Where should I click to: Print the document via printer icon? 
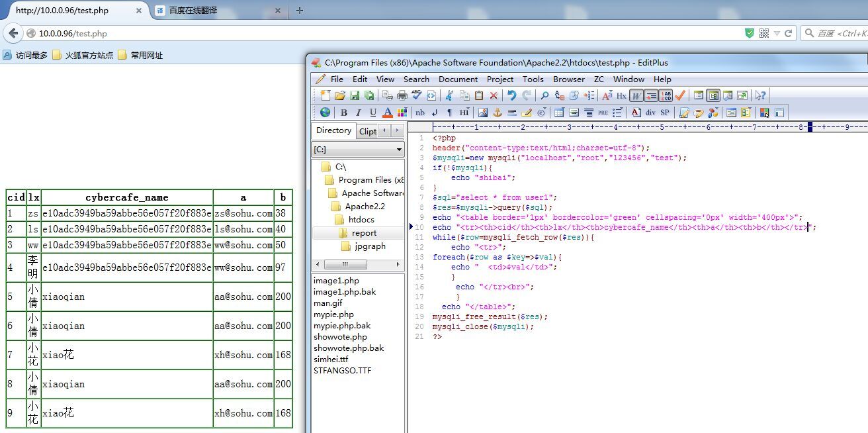pos(402,95)
